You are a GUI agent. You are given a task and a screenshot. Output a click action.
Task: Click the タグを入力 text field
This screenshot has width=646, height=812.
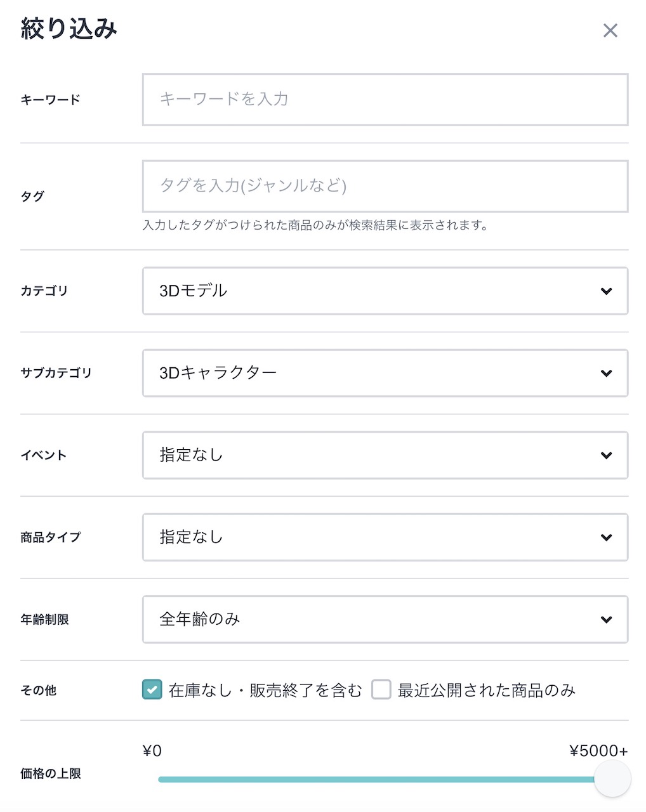(x=384, y=187)
